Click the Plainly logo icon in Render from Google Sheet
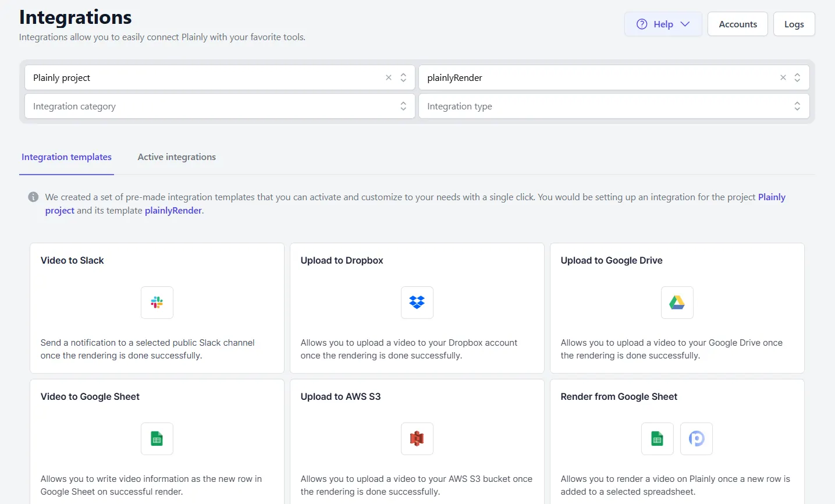835x504 pixels. [x=697, y=439]
